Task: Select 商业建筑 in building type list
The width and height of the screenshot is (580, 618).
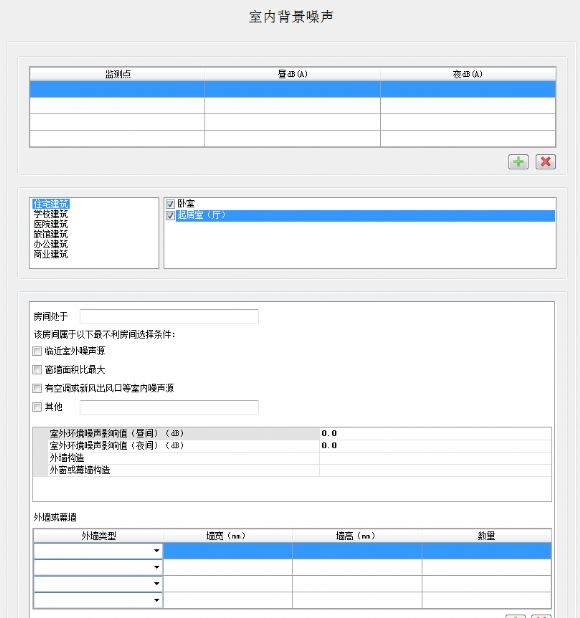Action: point(51,254)
